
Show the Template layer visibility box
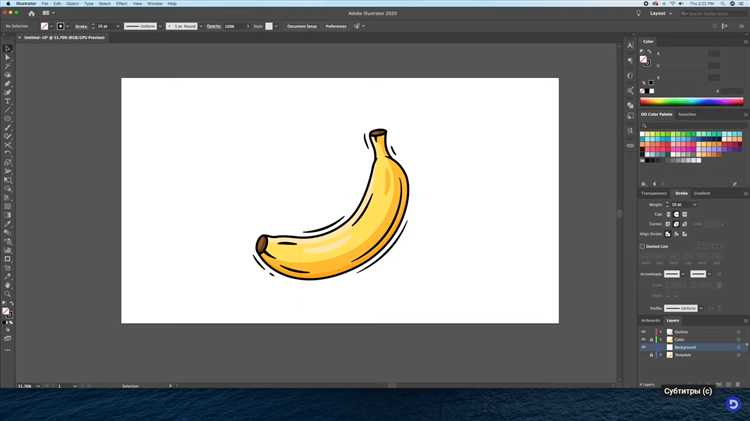click(643, 355)
